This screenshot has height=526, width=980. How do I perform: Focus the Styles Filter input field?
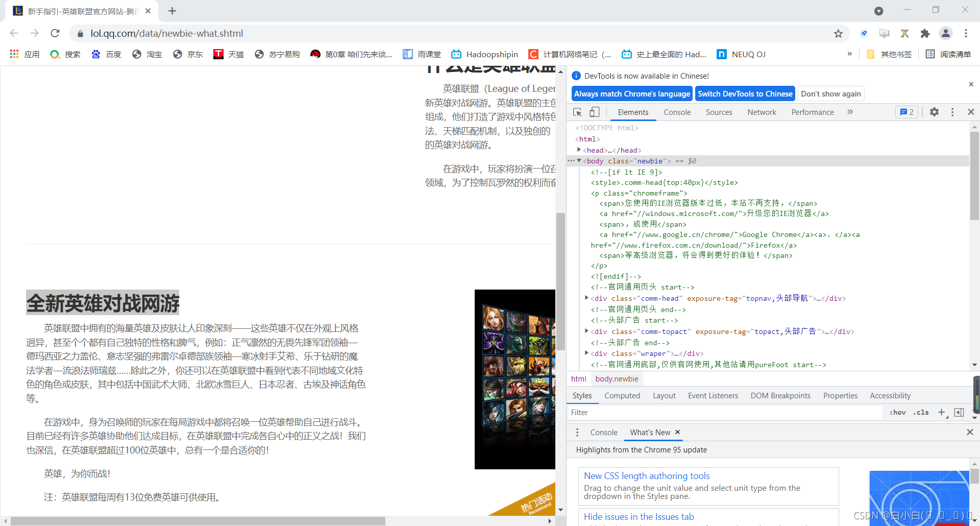pyautogui.click(x=725, y=413)
